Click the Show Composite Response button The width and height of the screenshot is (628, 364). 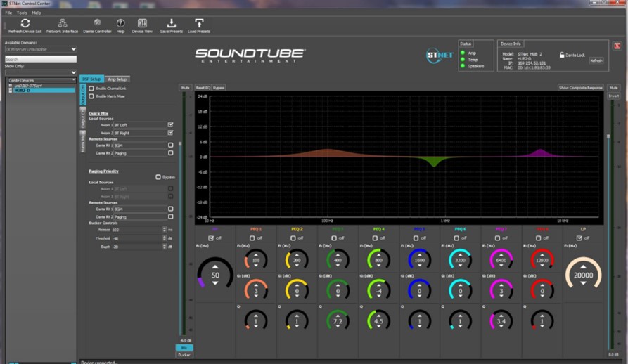(x=580, y=88)
